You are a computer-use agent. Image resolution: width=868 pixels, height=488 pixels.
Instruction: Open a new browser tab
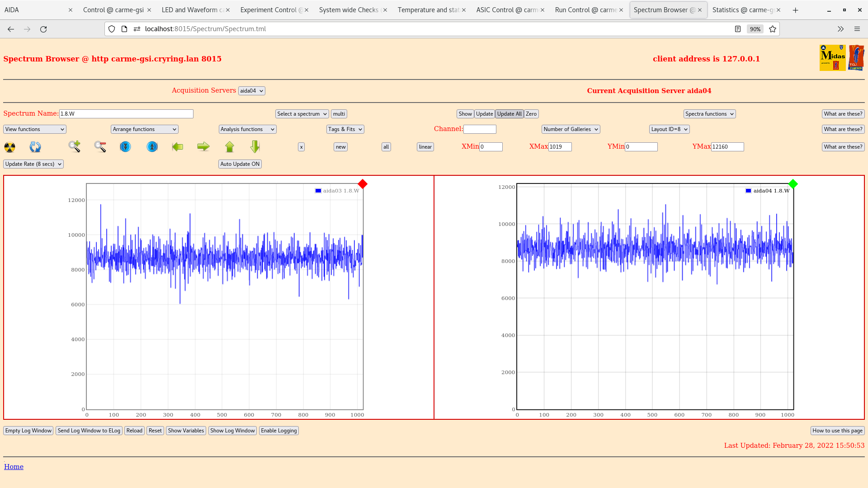click(x=796, y=10)
